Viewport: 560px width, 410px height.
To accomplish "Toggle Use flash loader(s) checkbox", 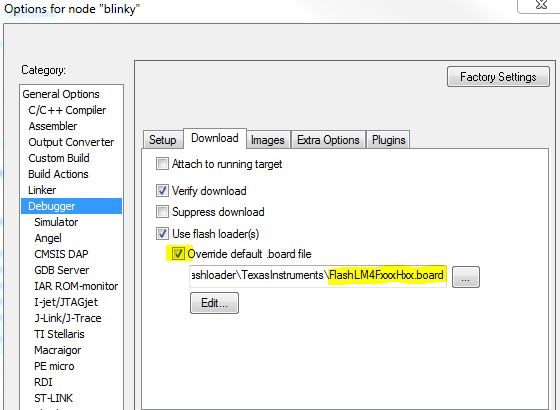I will [162, 234].
